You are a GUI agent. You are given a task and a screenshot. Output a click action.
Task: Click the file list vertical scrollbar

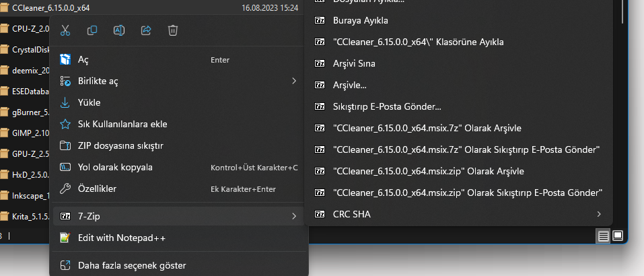[x=623, y=11]
